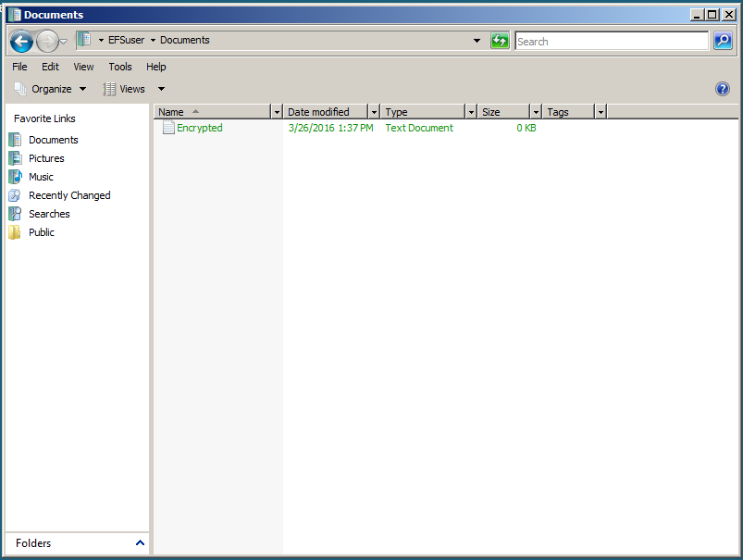
Task: Click the Documents favorite link icon
Action: point(15,140)
